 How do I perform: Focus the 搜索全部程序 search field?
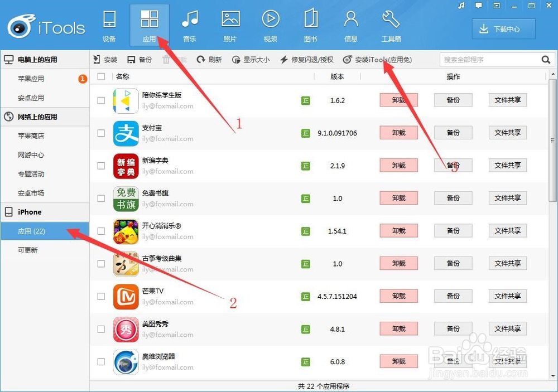(490, 60)
